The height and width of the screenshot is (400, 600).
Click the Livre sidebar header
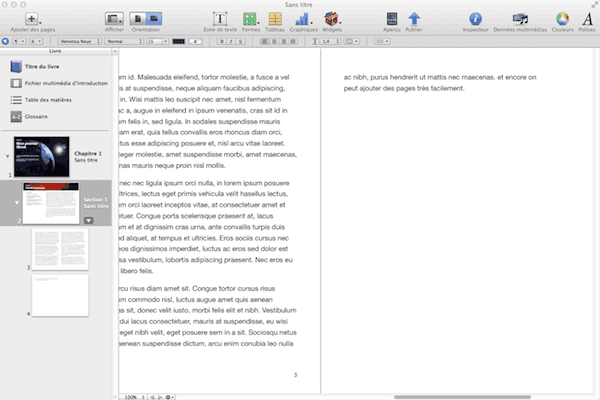coord(55,51)
